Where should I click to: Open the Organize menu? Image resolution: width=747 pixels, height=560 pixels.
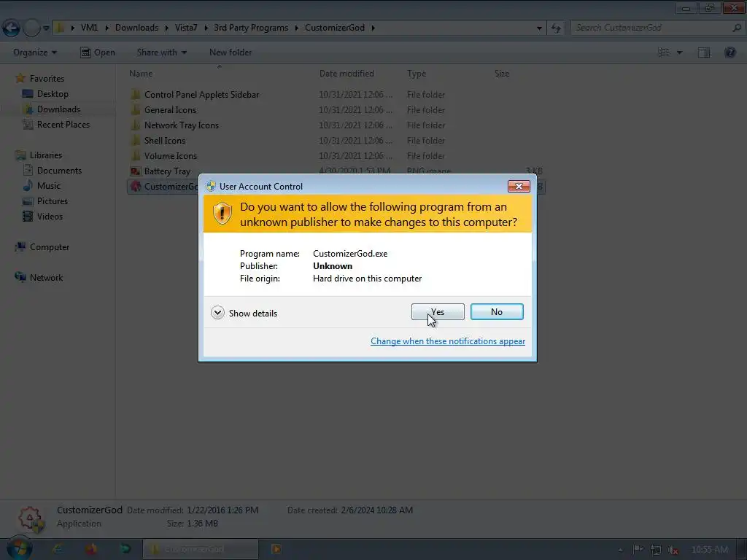click(x=35, y=52)
